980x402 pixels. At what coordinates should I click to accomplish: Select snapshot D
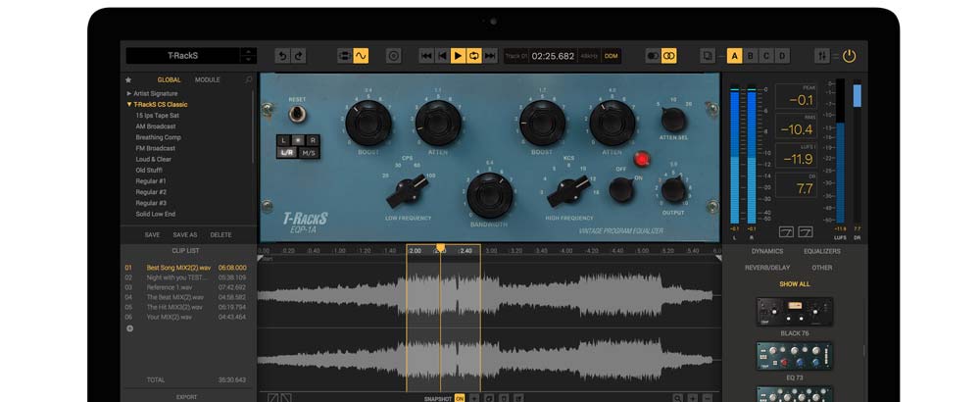click(782, 56)
